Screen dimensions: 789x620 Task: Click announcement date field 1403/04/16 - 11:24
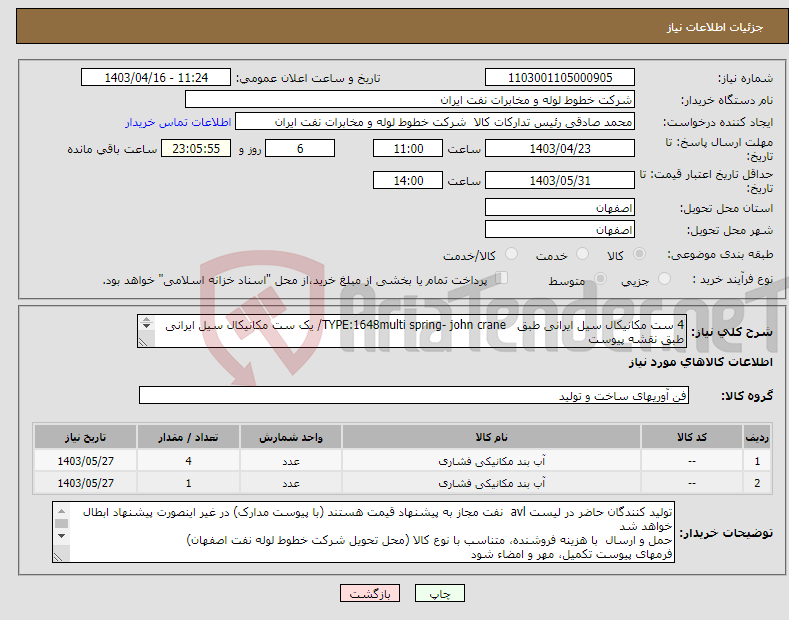[x=156, y=78]
